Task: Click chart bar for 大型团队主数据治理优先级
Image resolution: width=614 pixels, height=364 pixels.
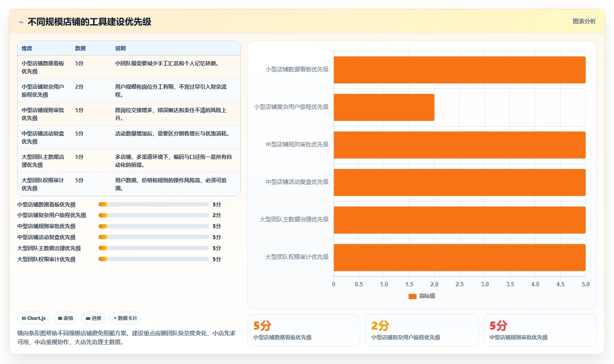Action: click(x=459, y=220)
